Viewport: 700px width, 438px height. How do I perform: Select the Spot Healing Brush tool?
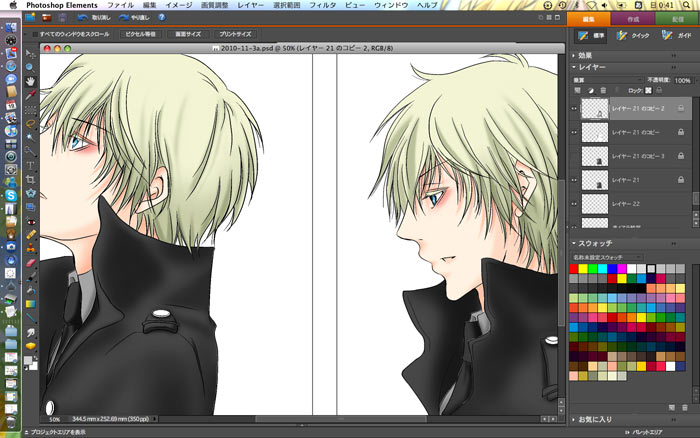[x=30, y=234]
